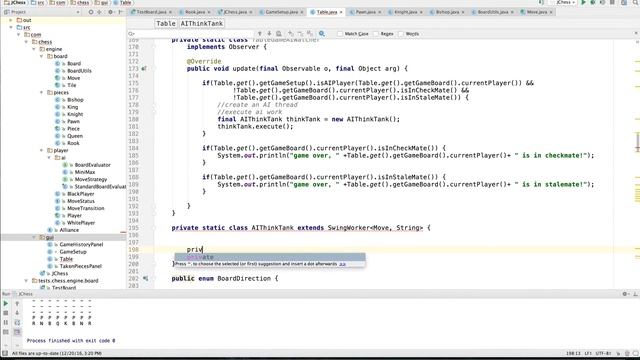Click the AIThinkTank breadcrumb button
The image size is (640, 360).
pos(202,24)
